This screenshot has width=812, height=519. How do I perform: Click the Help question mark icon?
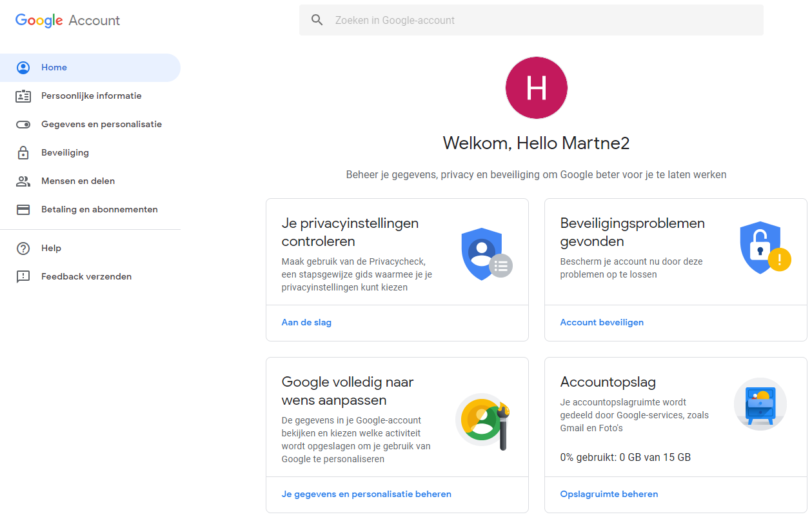click(x=23, y=249)
